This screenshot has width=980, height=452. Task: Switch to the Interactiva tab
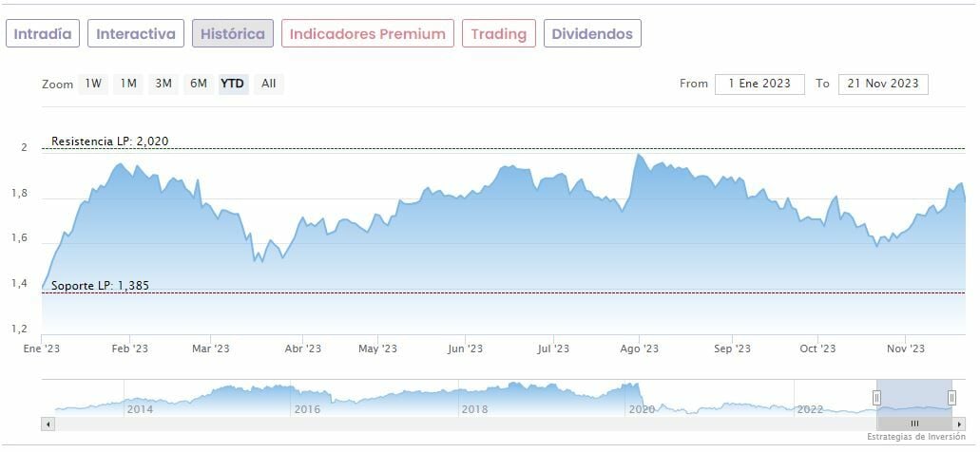coord(136,34)
